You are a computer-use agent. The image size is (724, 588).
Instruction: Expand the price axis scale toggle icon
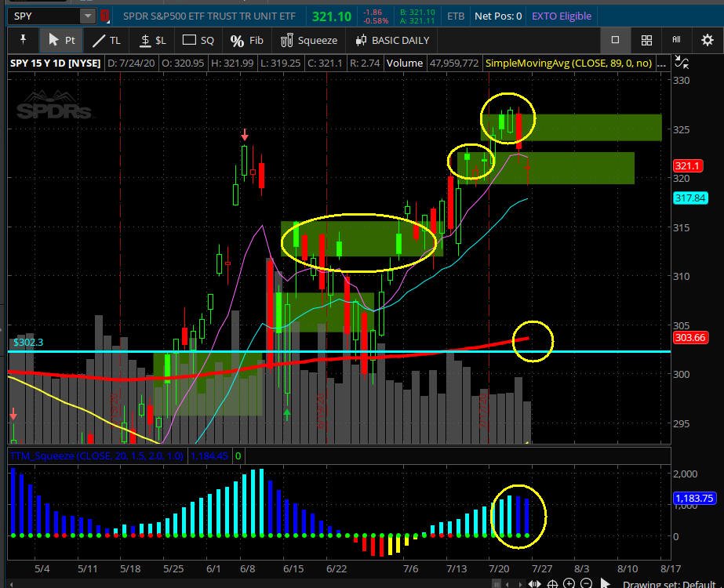pyautogui.click(x=682, y=64)
